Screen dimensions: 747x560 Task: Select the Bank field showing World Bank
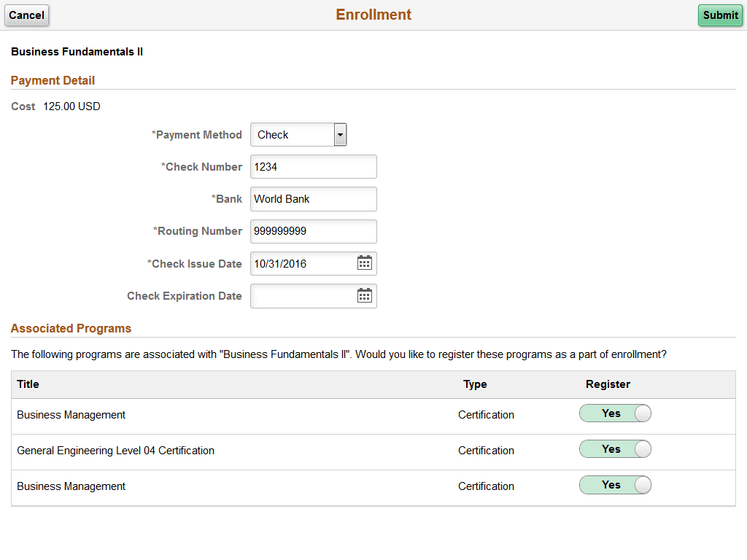coord(313,198)
